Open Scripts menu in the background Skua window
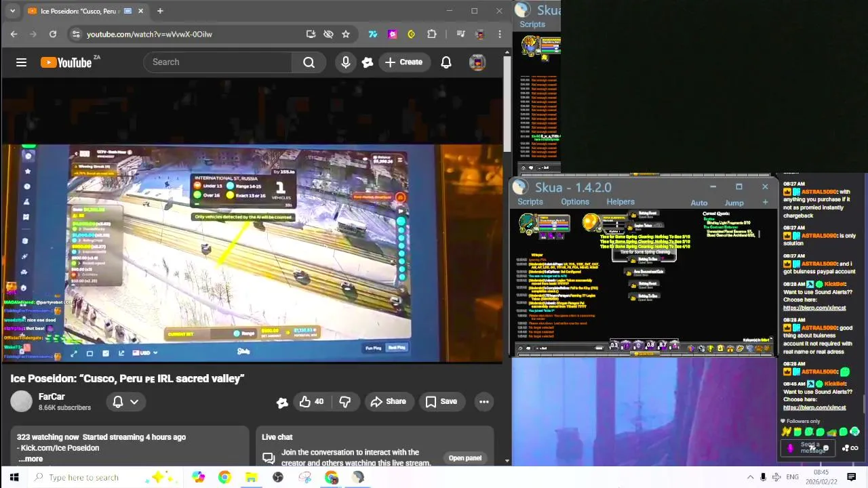 point(532,24)
